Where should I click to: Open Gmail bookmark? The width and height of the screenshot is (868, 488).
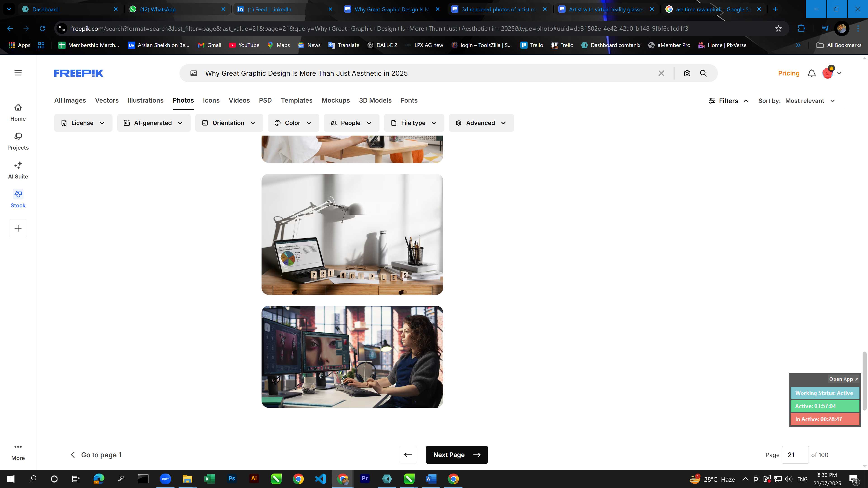[210, 45]
